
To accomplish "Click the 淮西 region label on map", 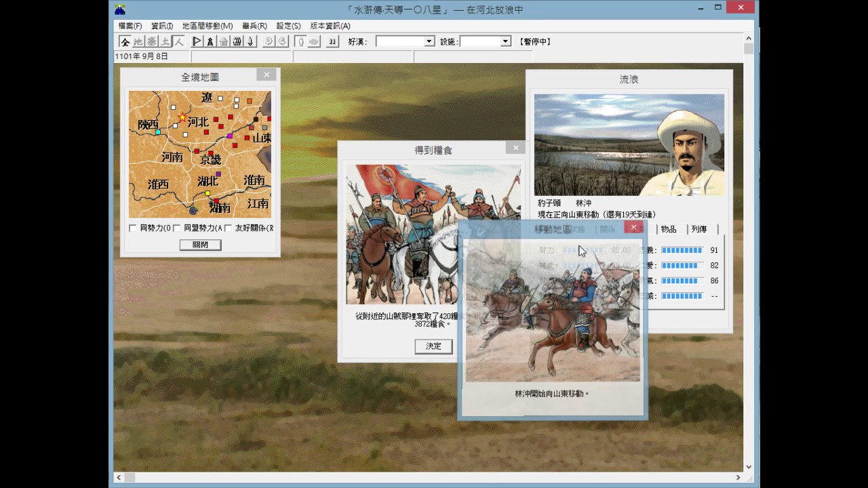I will tap(159, 184).
